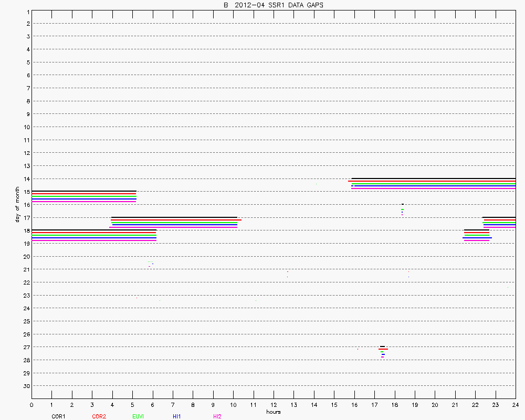This screenshot has height=420, width=525.
Task: Click black day 18 bar near hour 22
Action: [x=477, y=230]
